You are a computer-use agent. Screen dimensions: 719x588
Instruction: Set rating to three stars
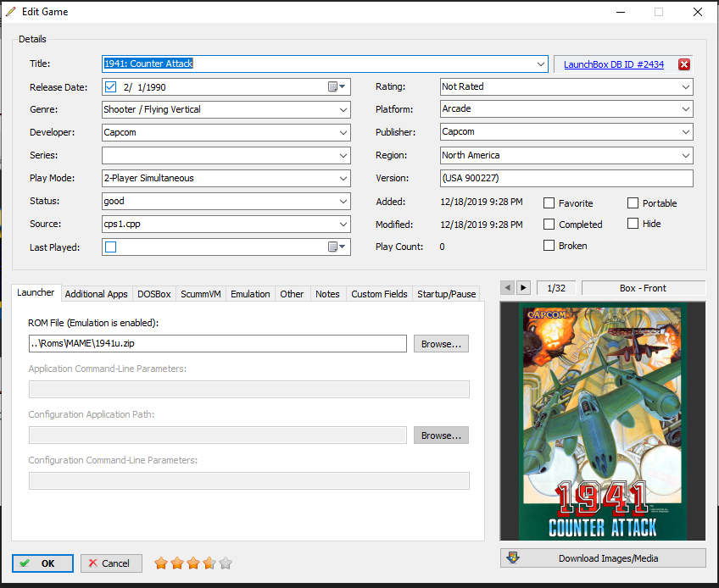[x=193, y=563]
